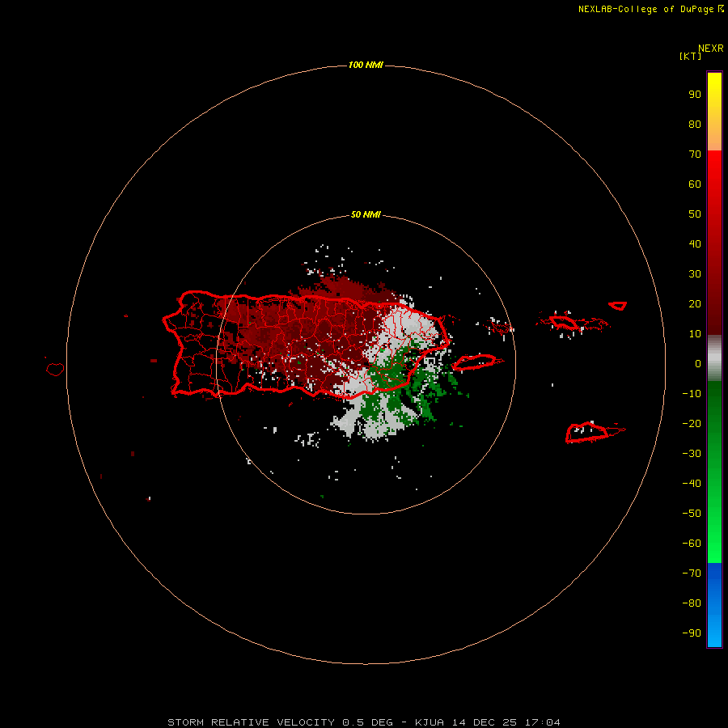The image size is (728, 728).
Task: Click the -70 value on the velocity scale
Action: (x=692, y=574)
